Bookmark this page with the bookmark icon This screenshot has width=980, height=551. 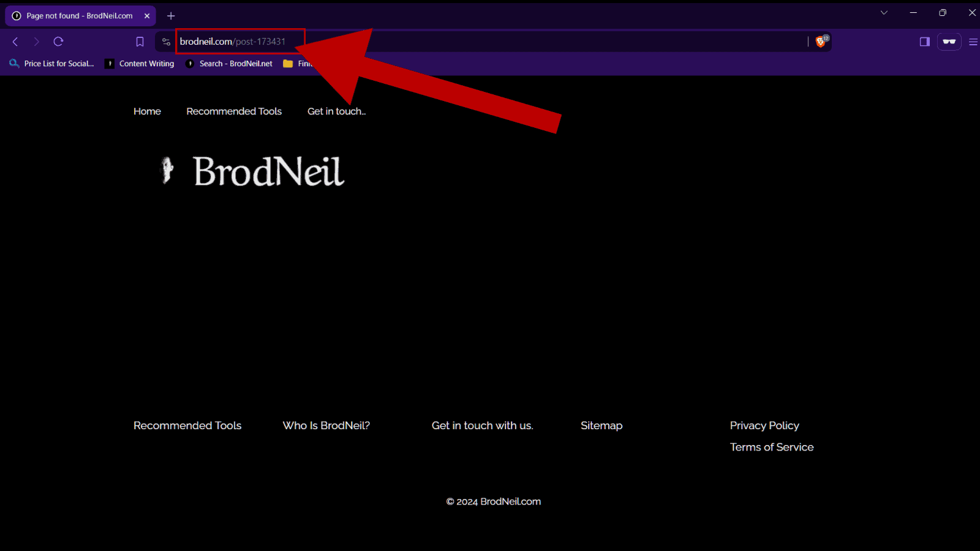[x=140, y=42]
